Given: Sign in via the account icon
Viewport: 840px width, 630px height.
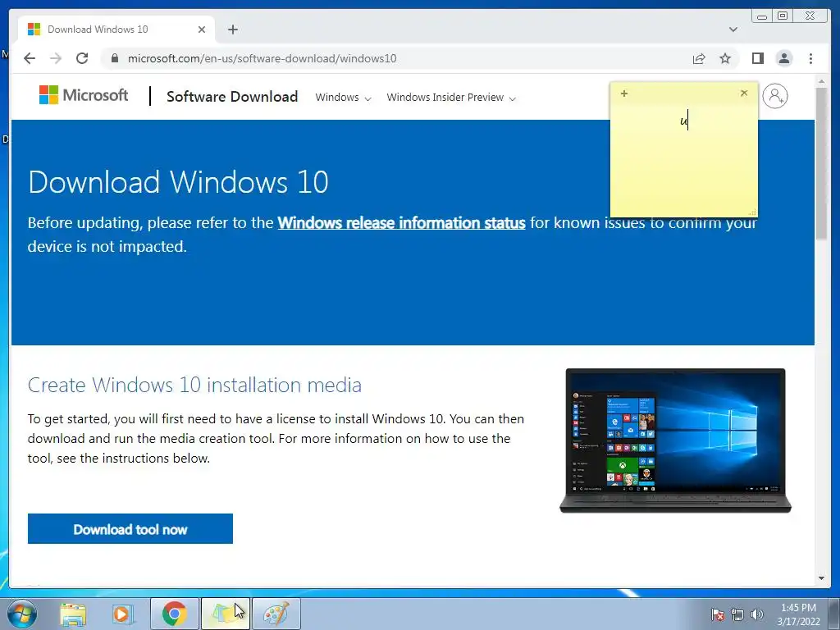Looking at the screenshot, I should click(x=774, y=96).
